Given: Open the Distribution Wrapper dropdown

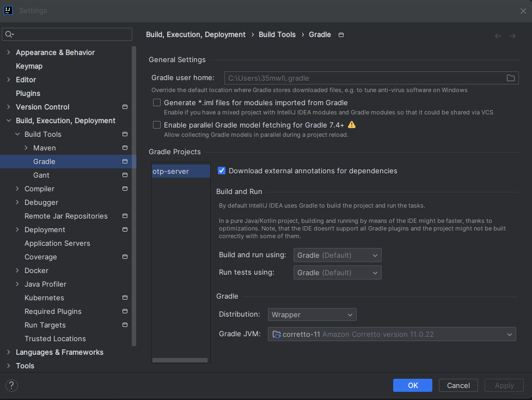Looking at the screenshot, I should (312, 314).
